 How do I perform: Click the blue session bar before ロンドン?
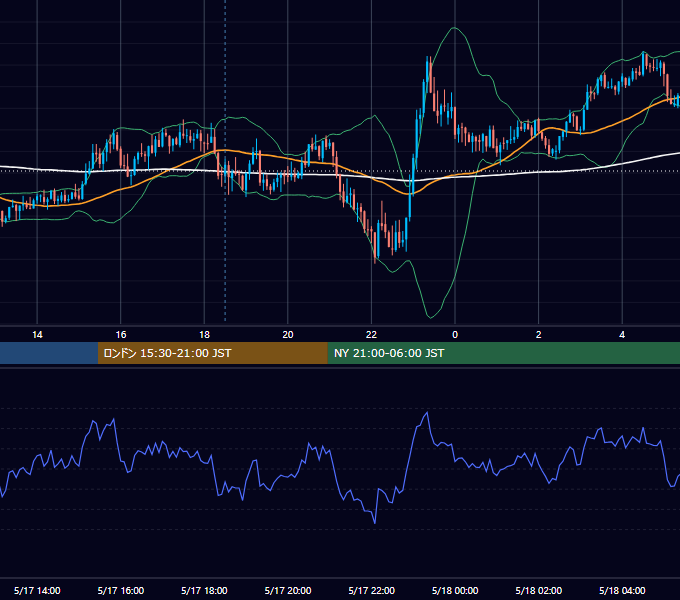click(49, 353)
